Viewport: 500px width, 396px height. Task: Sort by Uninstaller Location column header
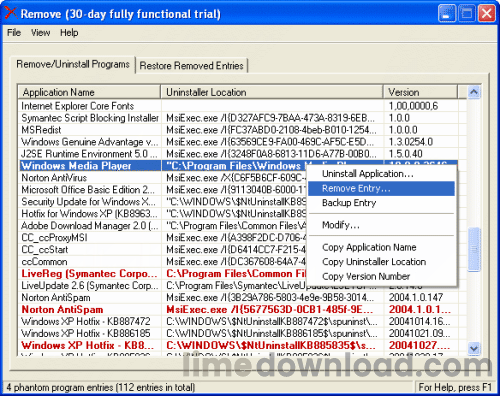[x=272, y=92]
